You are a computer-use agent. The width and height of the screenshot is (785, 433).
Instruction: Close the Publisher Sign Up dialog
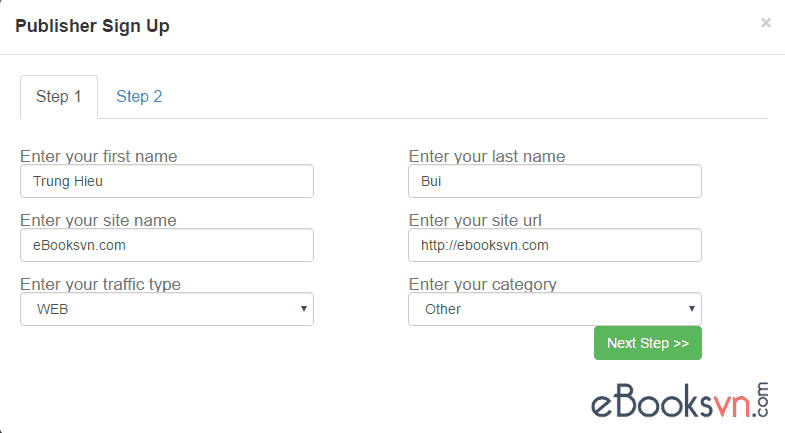pos(766,23)
